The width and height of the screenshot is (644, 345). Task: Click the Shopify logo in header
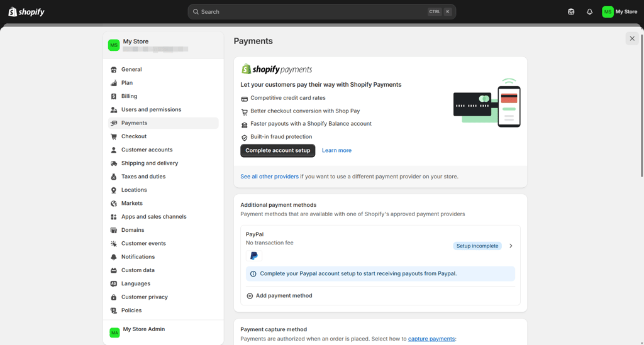pyautogui.click(x=26, y=12)
